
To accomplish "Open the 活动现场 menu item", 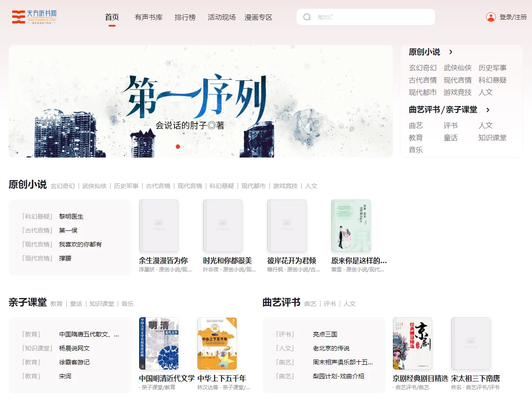I will coord(221,17).
